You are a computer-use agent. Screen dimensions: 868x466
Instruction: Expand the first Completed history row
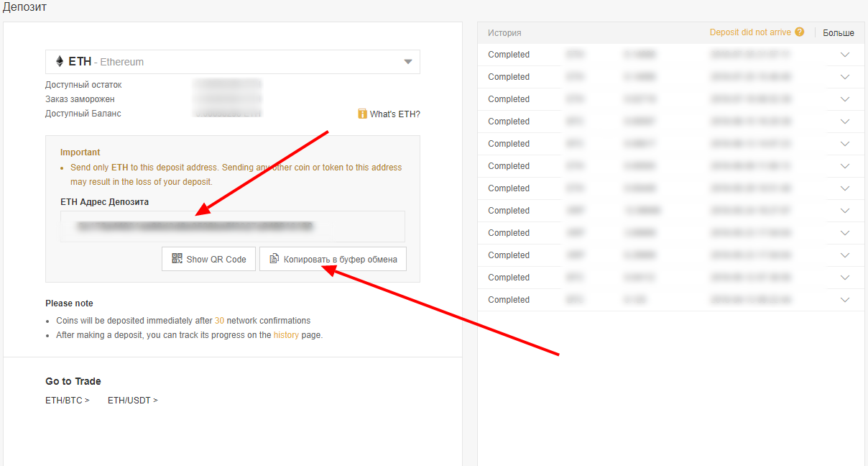(844, 55)
